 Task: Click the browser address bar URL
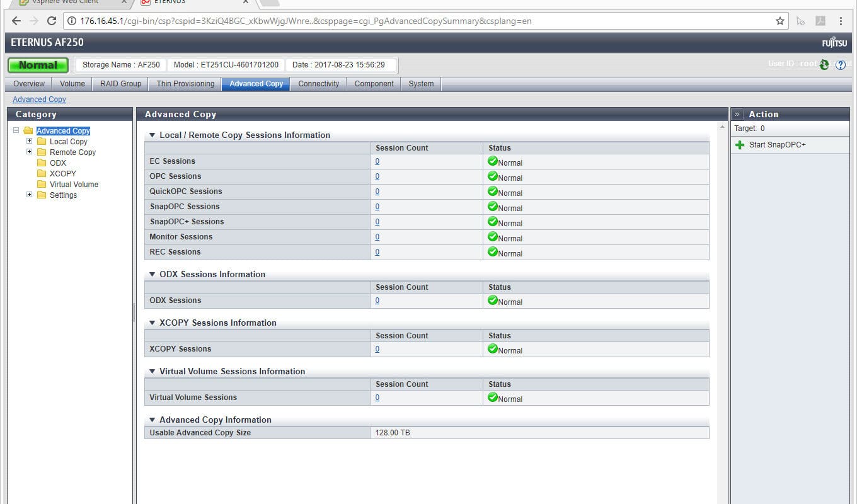[306, 21]
